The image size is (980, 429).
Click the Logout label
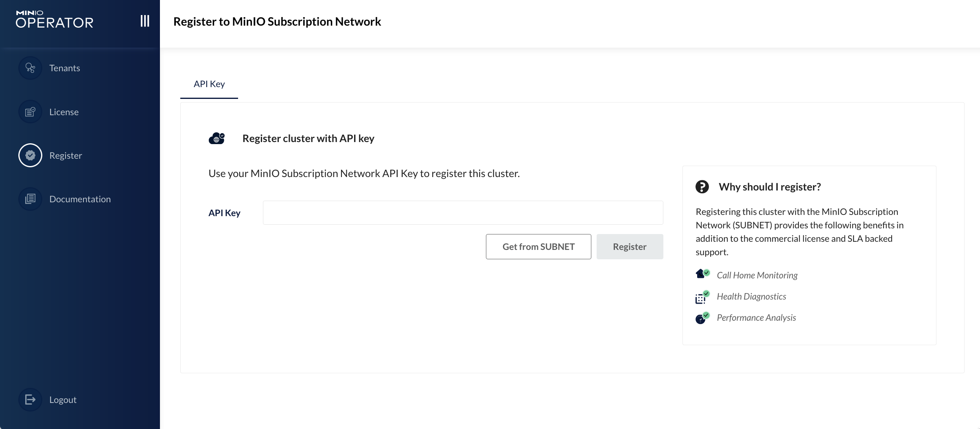[x=63, y=400]
